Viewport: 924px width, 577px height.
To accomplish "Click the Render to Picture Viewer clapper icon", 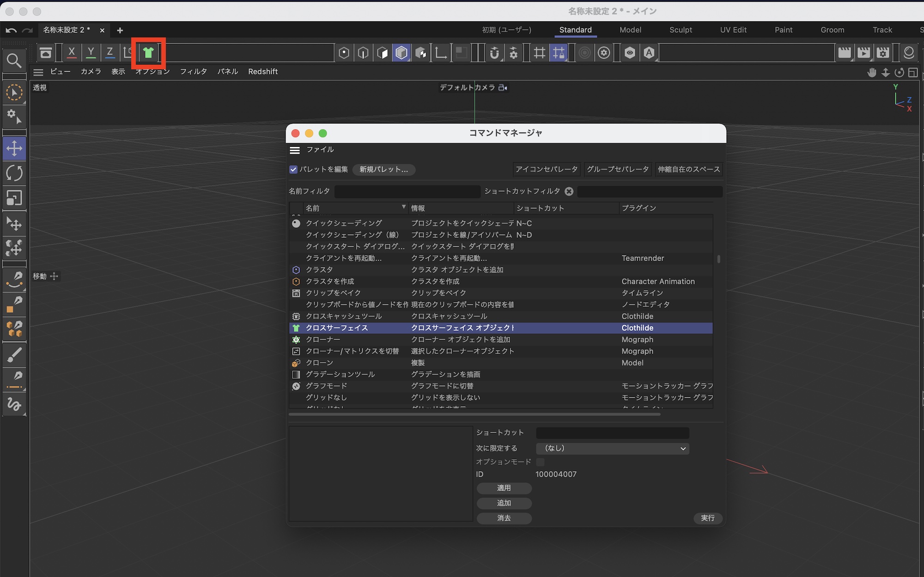I will point(863,53).
